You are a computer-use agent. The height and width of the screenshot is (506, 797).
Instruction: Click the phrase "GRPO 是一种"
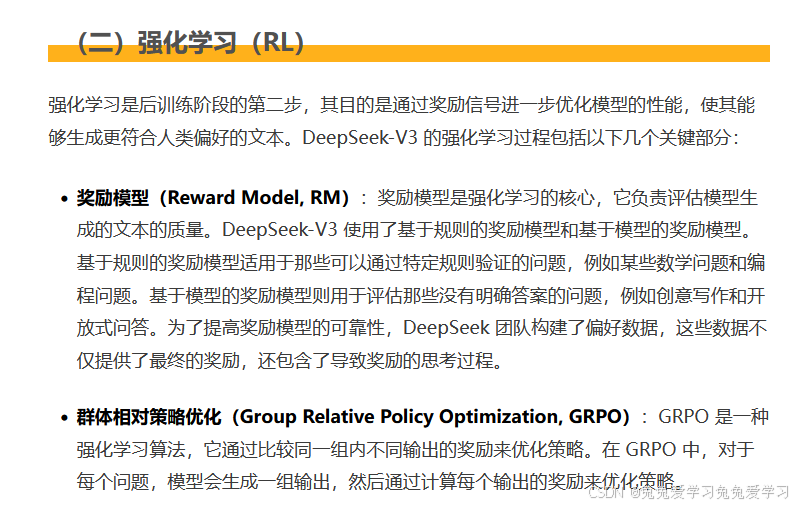click(713, 417)
